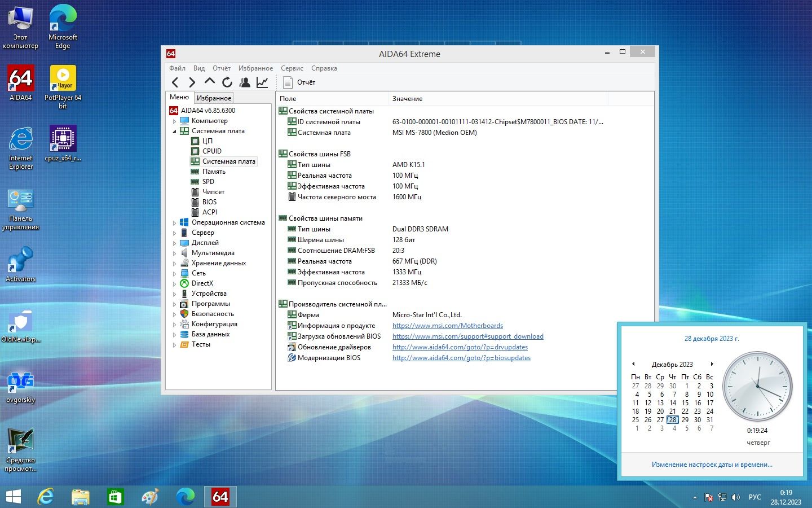812x508 pixels.
Task: Expand the Тесты tree node
Action: [174, 344]
